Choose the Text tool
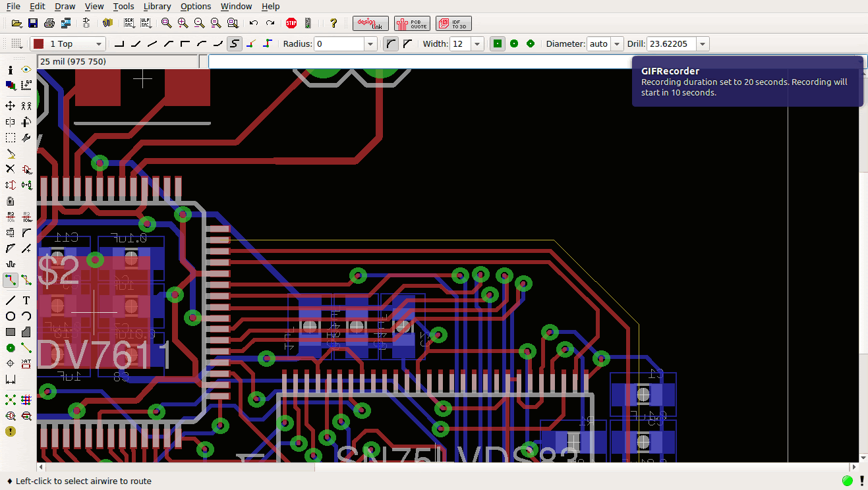868x490 pixels. coord(26,300)
